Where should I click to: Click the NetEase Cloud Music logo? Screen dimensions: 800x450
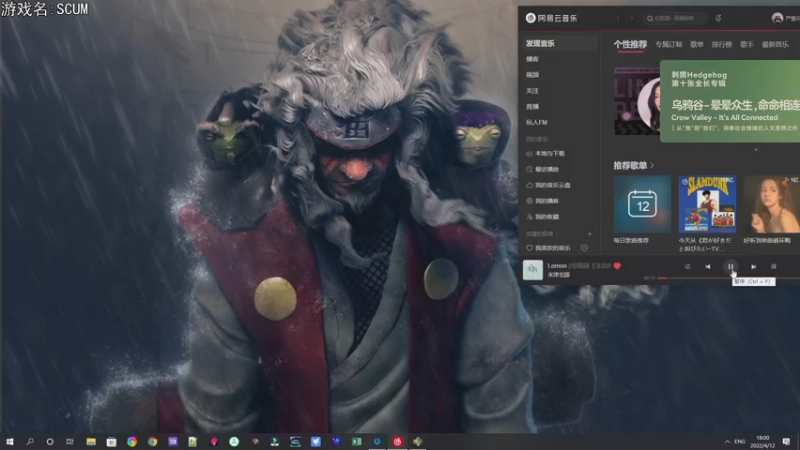pyautogui.click(x=552, y=18)
